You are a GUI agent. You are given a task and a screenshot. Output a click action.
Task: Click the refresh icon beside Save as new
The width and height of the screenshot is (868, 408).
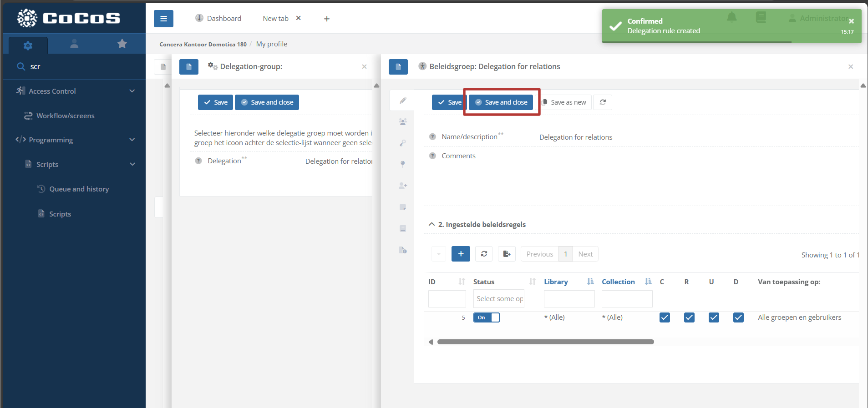(x=603, y=102)
